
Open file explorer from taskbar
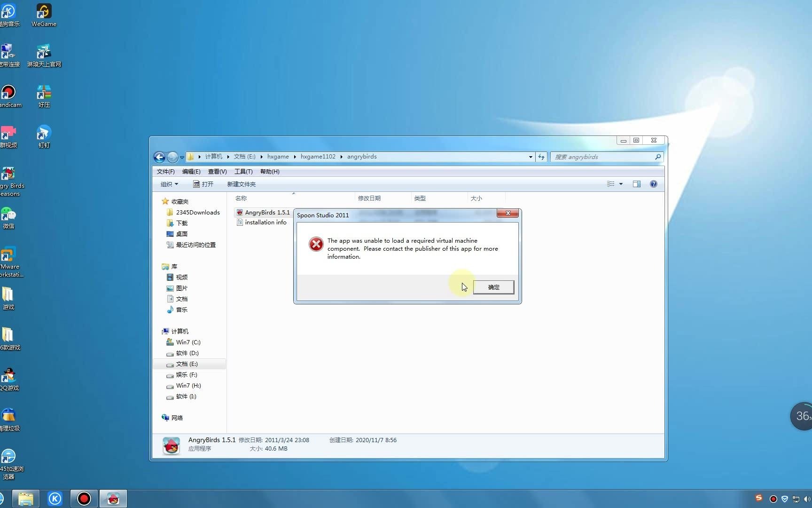(x=26, y=499)
